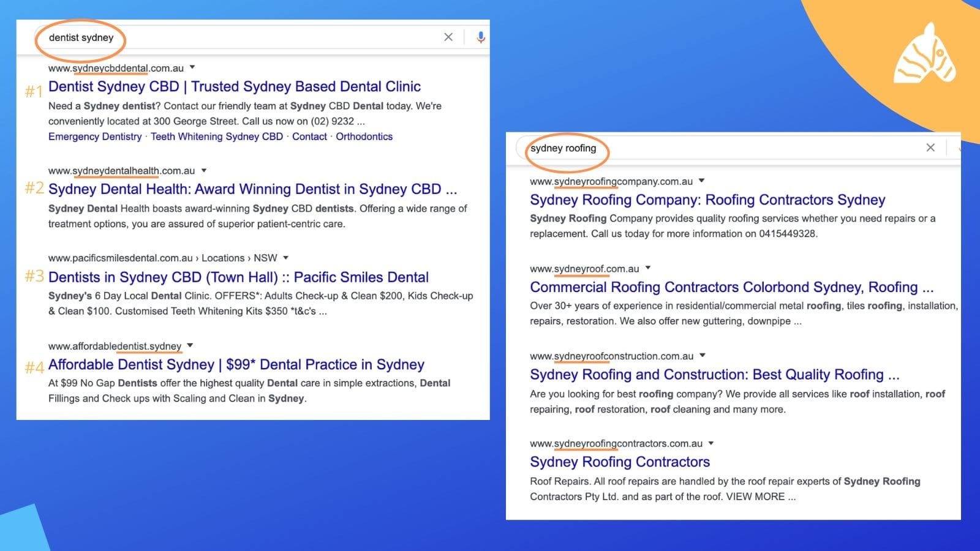The width and height of the screenshot is (980, 551).
Task: Open 'Sydney Roofing and Construction: Best Quality Roofing' result
Action: point(714,375)
